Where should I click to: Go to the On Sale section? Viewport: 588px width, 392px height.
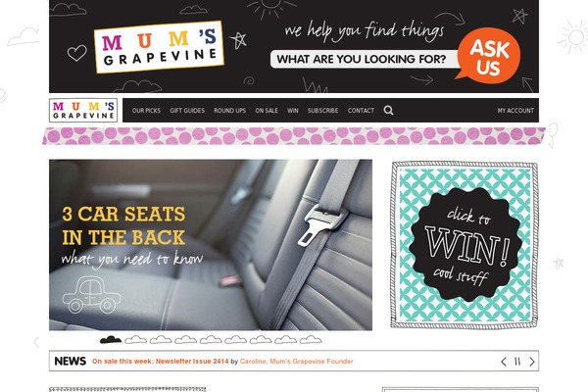click(x=267, y=111)
